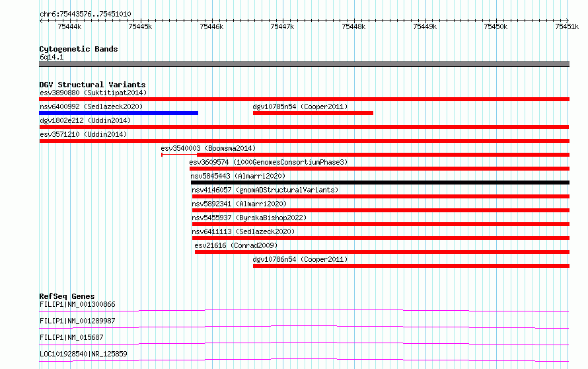The height and width of the screenshot is (369, 588).
Task: Open nsv5892341 (Almarri2020) variant label
Action: click(x=239, y=204)
